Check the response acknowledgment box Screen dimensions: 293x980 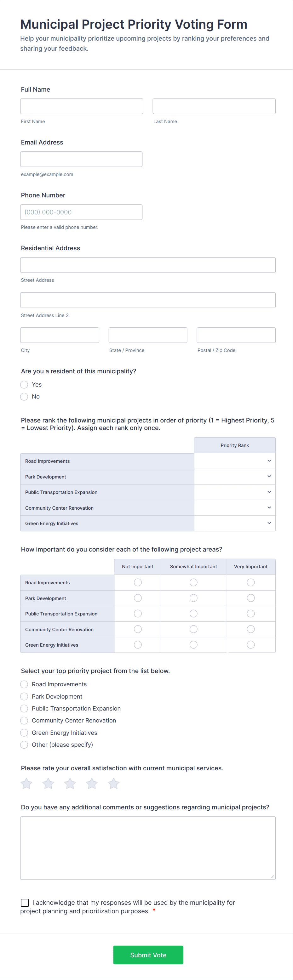pos(25,902)
